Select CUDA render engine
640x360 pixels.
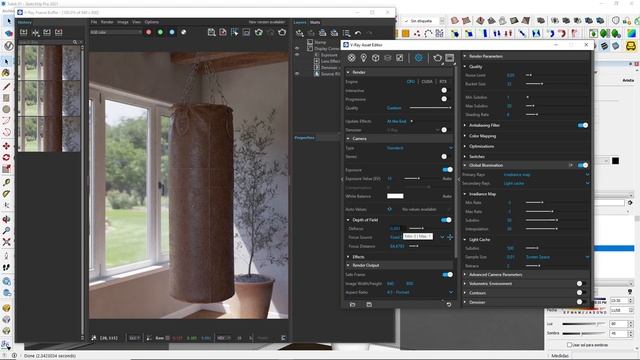427,82
